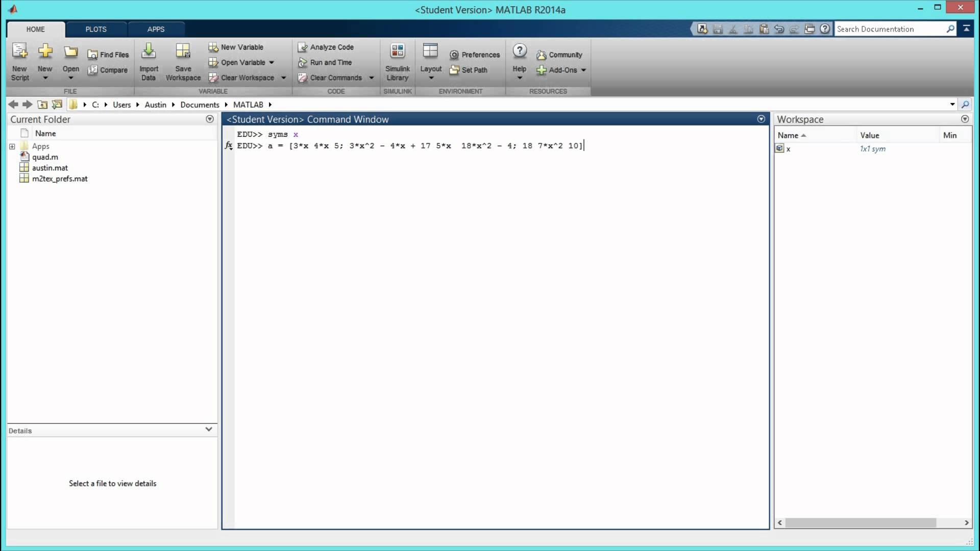Open the Simulink Library
The image size is (980, 551).
[397, 62]
